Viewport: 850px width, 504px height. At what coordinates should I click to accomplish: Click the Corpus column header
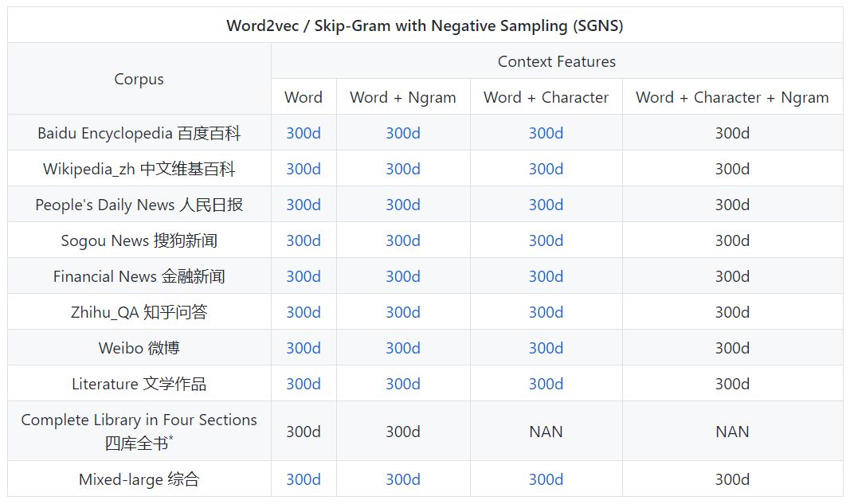139,79
